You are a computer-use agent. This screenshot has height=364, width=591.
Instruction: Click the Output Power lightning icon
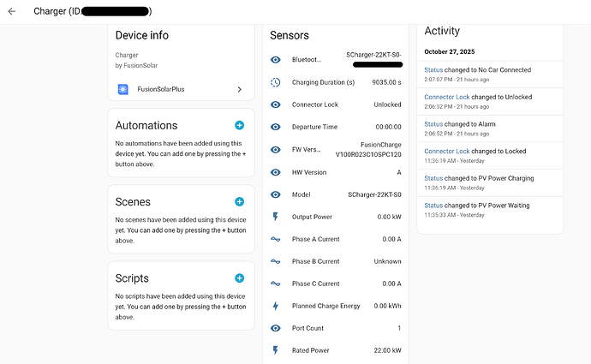point(275,217)
